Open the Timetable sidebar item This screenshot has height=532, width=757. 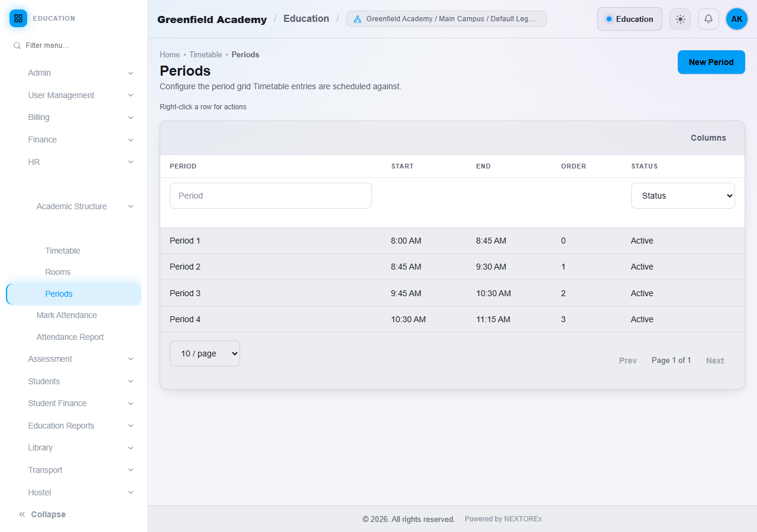tap(63, 251)
